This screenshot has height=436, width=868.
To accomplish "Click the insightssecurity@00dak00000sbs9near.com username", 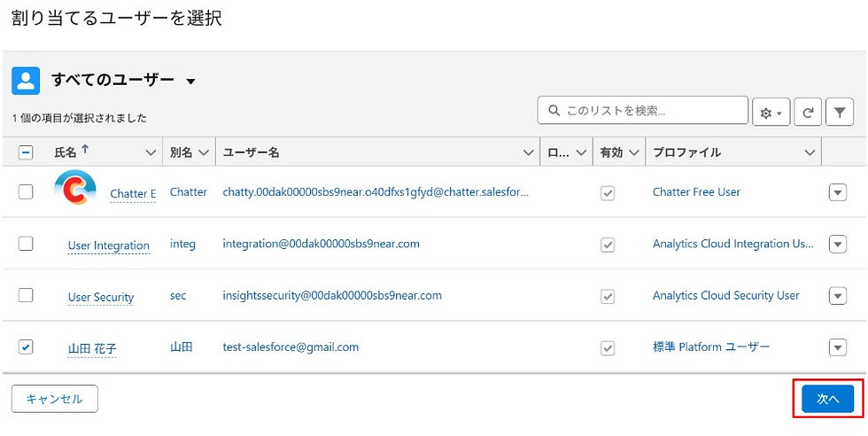I will [332, 296].
